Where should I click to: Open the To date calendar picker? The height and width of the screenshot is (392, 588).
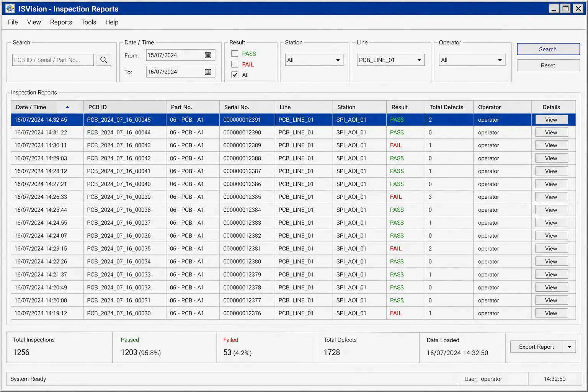pos(208,72)
